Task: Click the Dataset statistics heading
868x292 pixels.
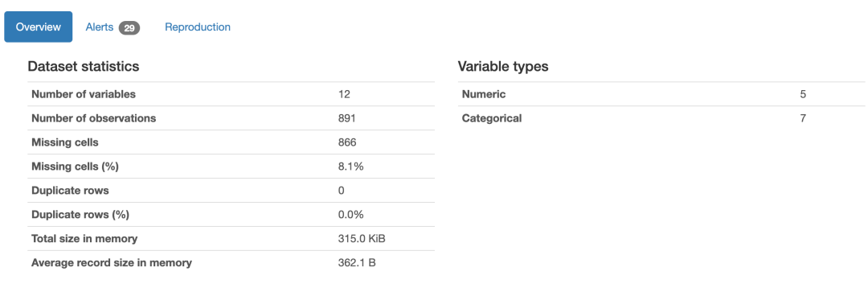Action: point(83,67)
